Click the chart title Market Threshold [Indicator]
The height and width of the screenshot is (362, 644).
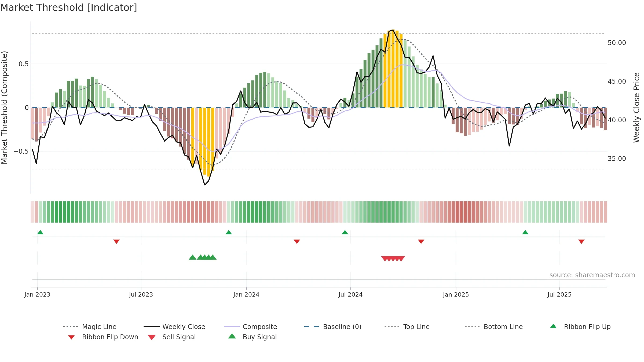click(69, 8)
